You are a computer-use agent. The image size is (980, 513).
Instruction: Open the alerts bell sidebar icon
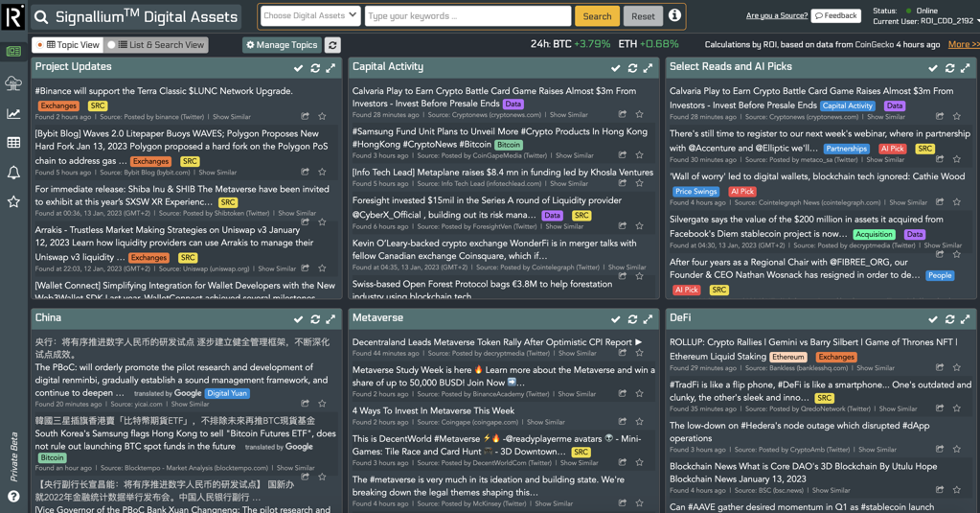[x=13, y=172]
